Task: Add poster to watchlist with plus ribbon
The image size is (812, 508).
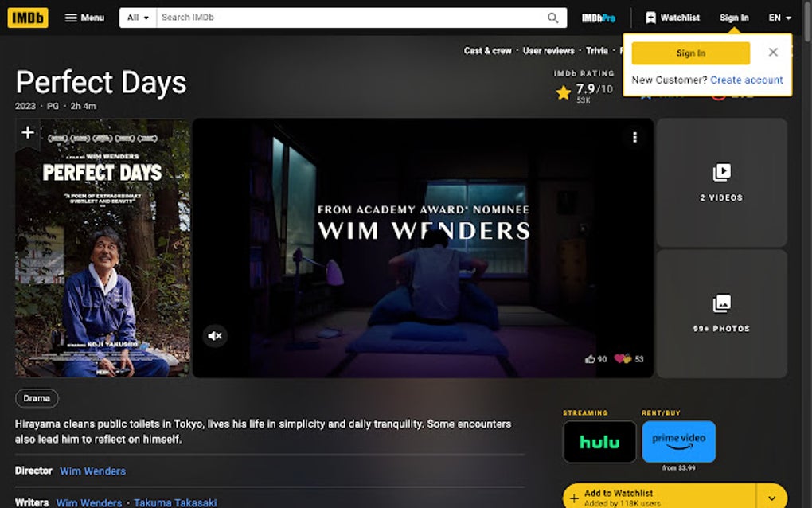Action: point(28,133)
